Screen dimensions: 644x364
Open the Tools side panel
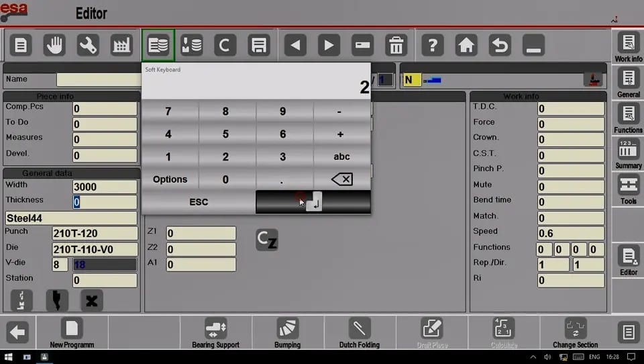628,189
